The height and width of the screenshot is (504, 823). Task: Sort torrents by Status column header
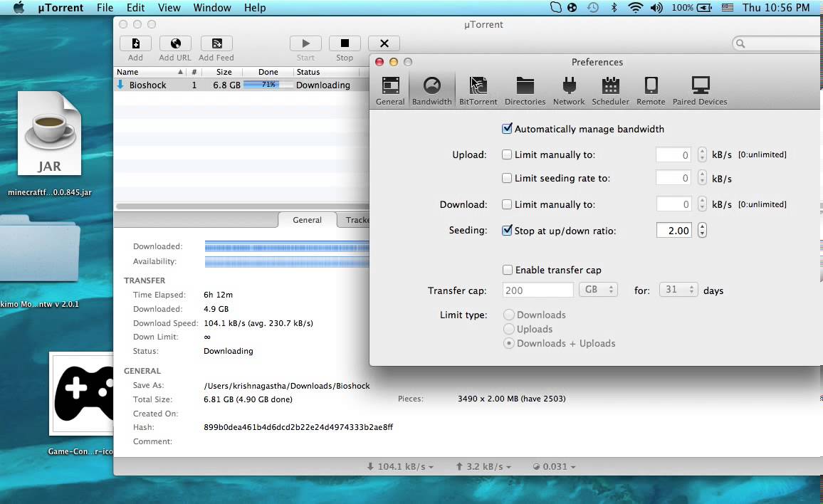tap(325, 72)
